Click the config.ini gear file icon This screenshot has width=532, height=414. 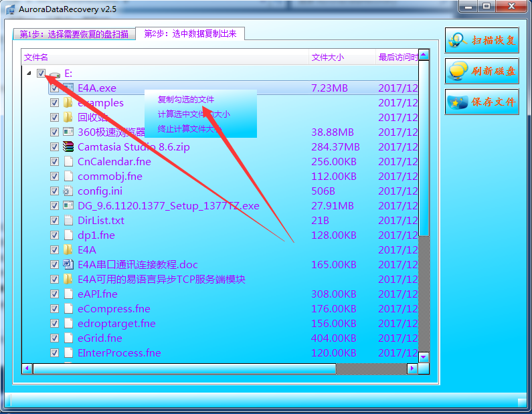coord(68,191)
